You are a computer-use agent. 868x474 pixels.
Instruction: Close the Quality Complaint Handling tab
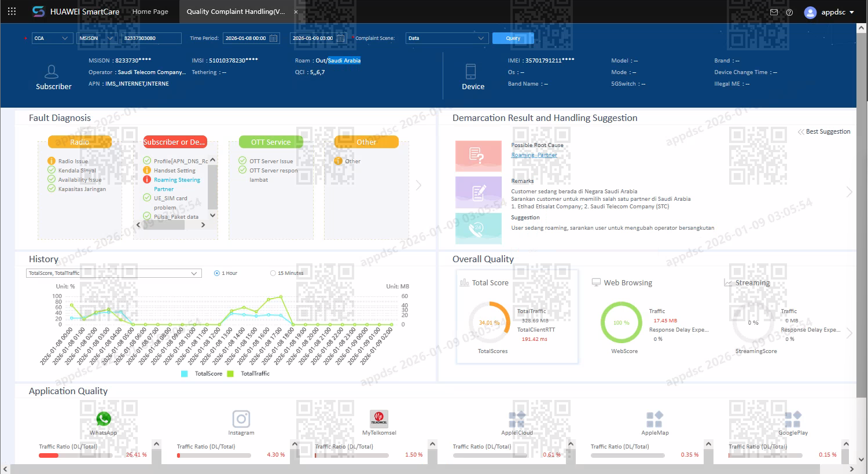[x=296, y=12]
